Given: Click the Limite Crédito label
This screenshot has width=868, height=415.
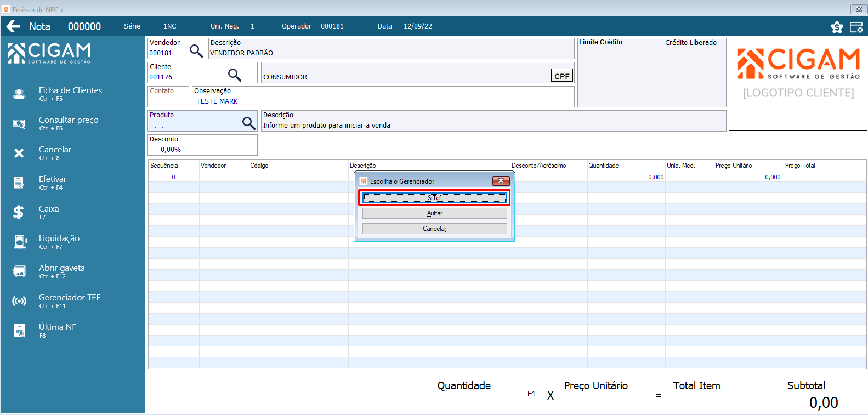Looking at the screenshot, I should pos(601,42).
